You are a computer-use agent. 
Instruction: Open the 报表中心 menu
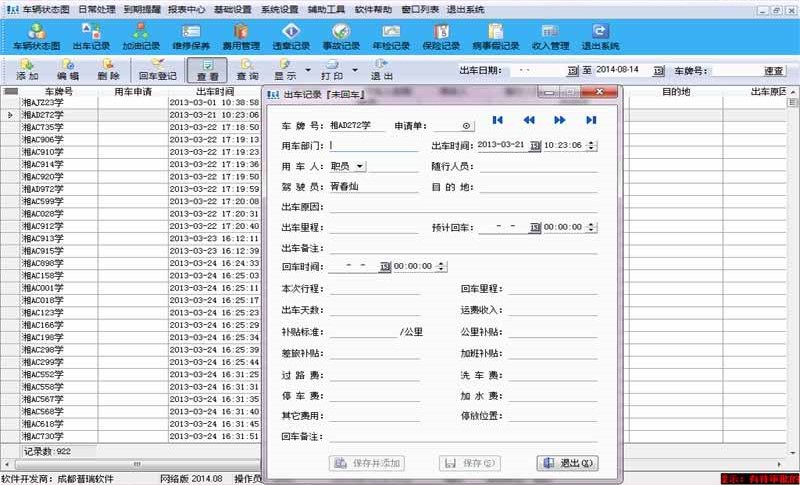184,8
